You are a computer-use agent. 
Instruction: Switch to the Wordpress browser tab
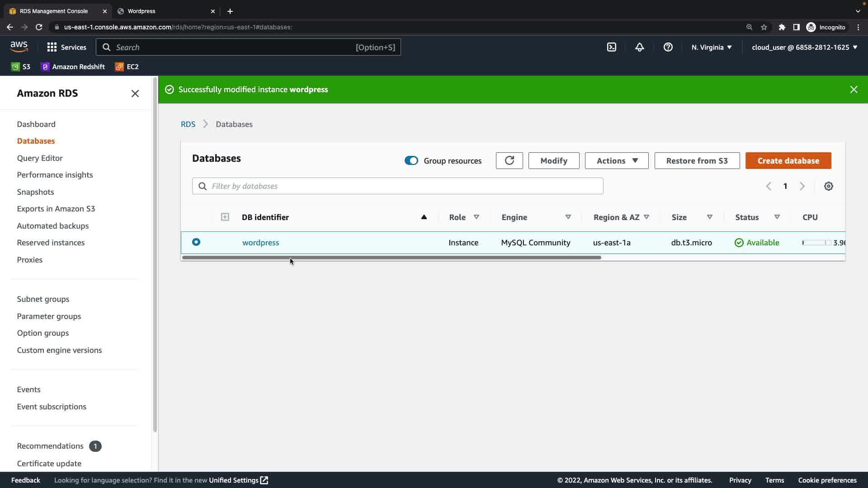point(163,11)
